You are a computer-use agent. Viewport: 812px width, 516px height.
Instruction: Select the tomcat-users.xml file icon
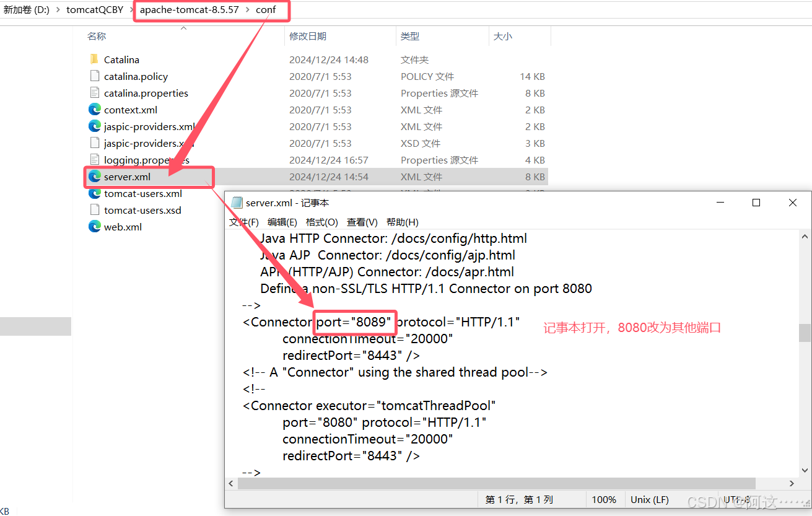[x=94, y=193]
